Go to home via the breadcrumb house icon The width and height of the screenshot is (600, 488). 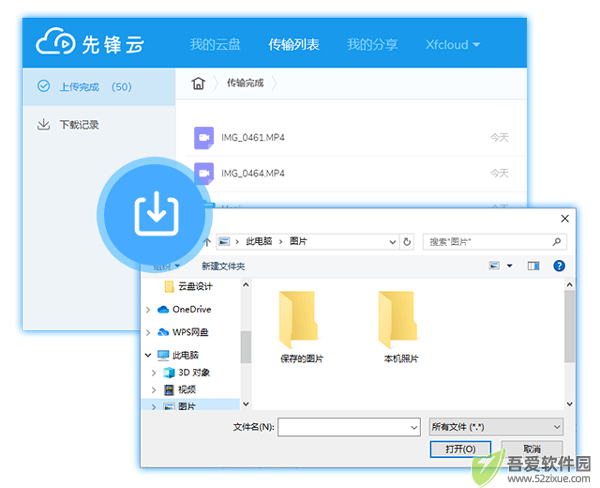[x=198, y=83]
